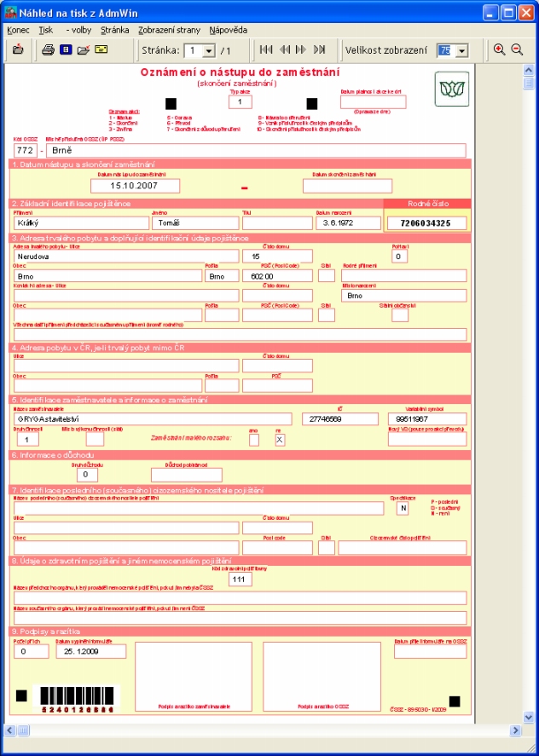Click the title 'Oznámení o nástupu do zaměstnání'
This screenshot has width=539, height=756.
pos(240,72)
